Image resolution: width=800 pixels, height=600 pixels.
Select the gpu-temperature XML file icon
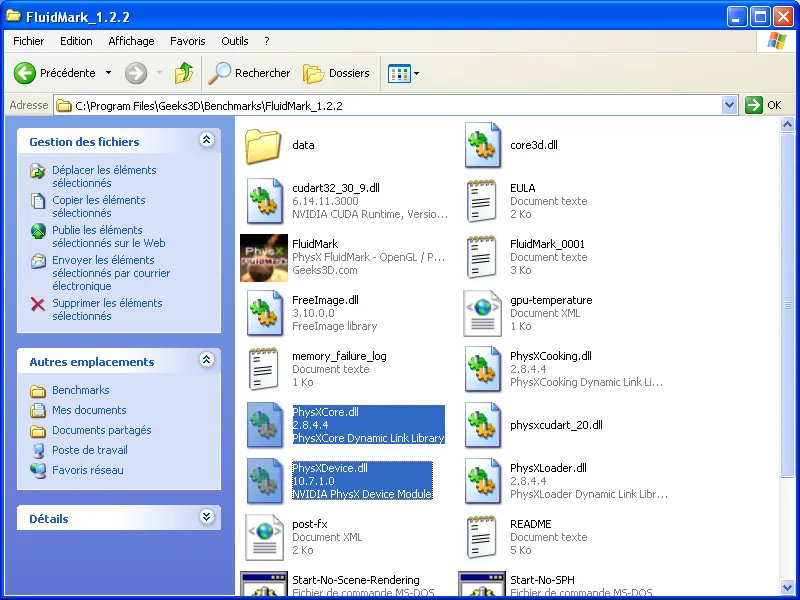pyautogui.click(x=483, y=313)
